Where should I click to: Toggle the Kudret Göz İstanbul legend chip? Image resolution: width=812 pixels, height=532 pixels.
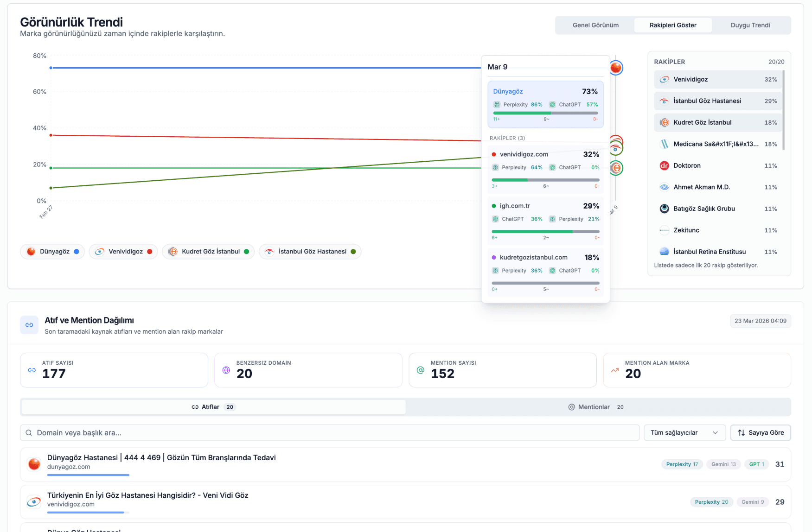[x=208, y=252]
